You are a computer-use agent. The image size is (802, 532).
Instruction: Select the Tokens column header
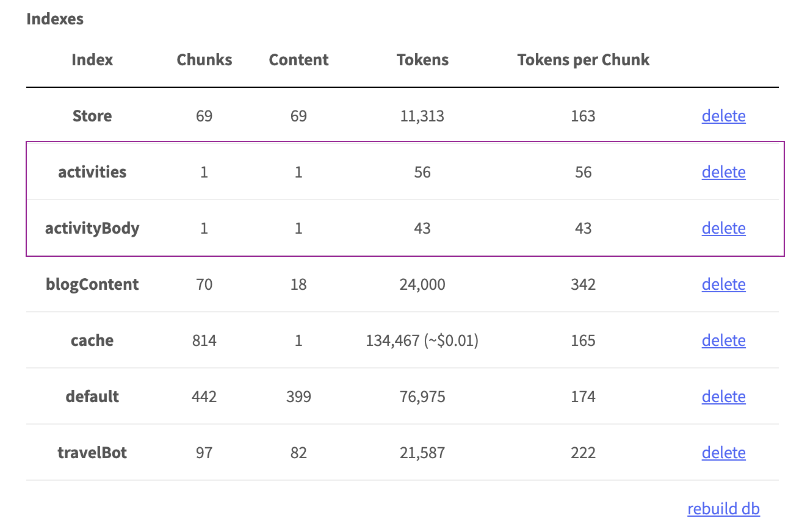click(422, 60)
